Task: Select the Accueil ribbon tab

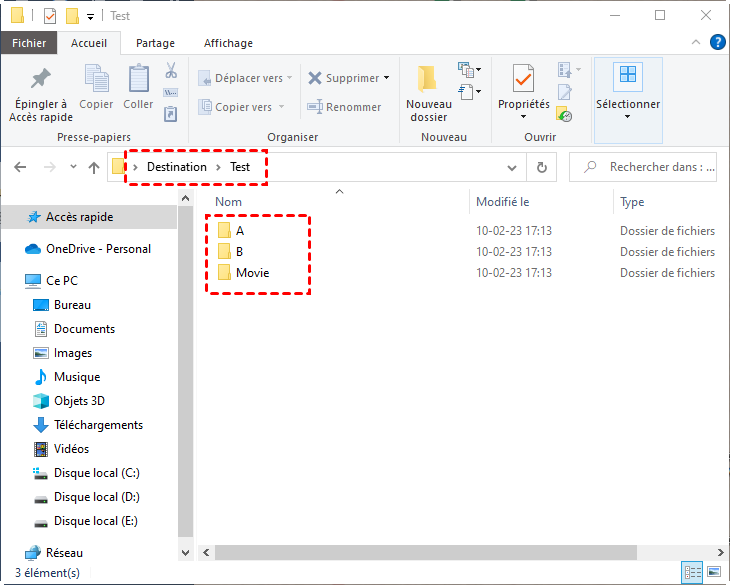Action: 89,43
